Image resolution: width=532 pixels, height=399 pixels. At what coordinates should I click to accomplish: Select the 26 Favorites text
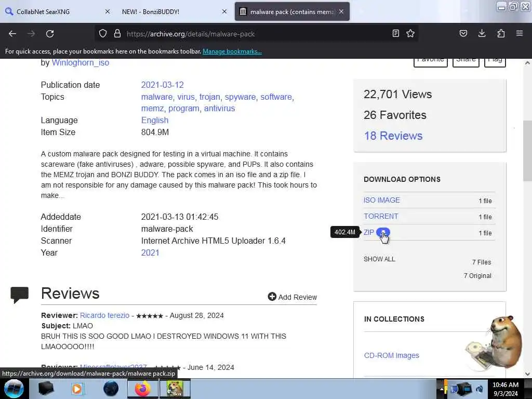(395, 115)
